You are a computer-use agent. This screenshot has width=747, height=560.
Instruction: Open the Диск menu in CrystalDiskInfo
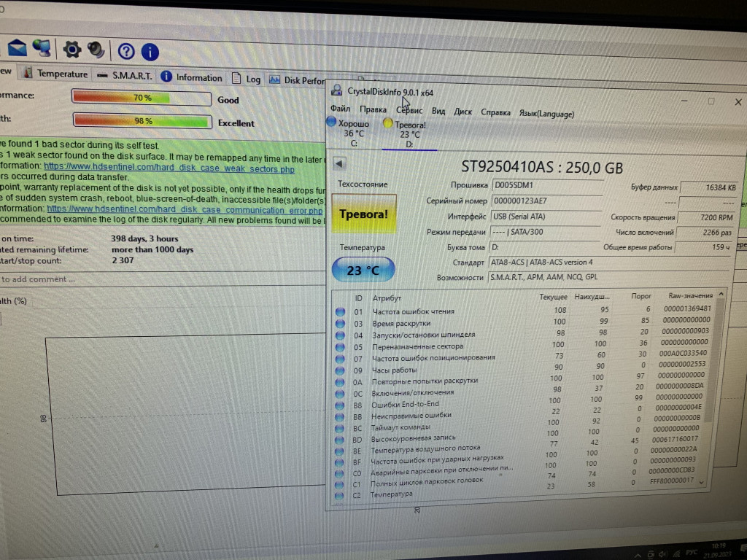coord(462,112)
